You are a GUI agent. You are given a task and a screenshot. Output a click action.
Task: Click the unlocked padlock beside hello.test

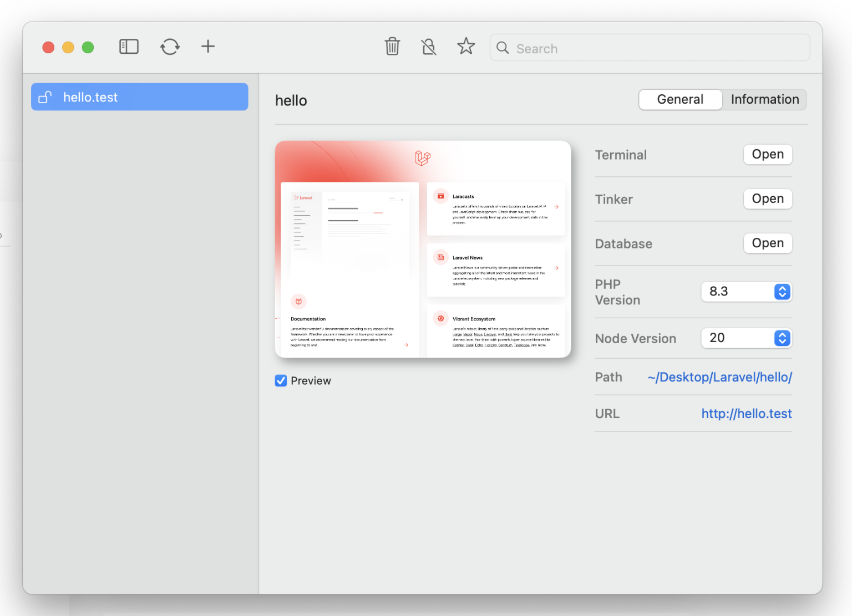tap(45, 98)
